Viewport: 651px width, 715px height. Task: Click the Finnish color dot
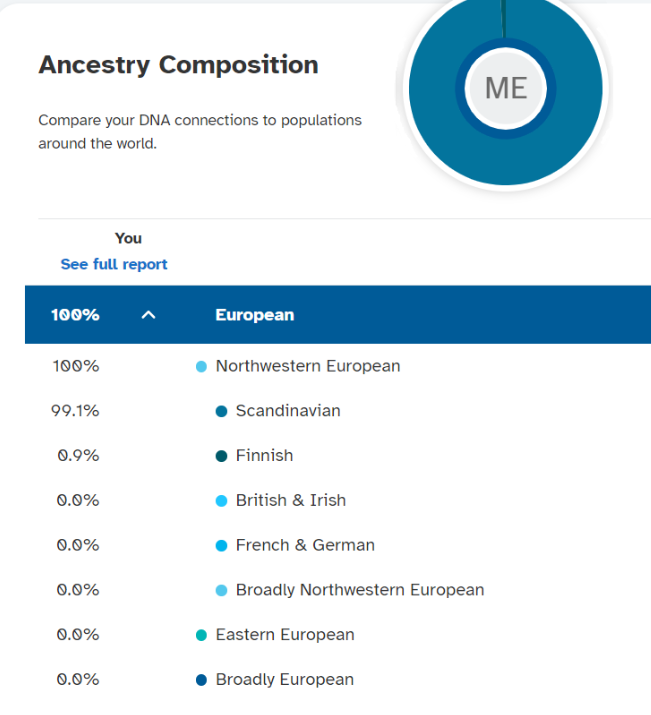click(x=221, y=456)
